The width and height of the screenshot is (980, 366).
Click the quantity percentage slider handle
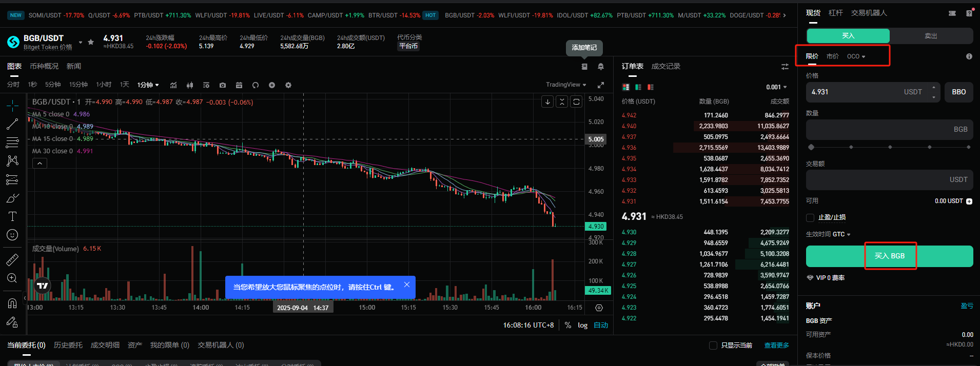(x=811, y=147)
